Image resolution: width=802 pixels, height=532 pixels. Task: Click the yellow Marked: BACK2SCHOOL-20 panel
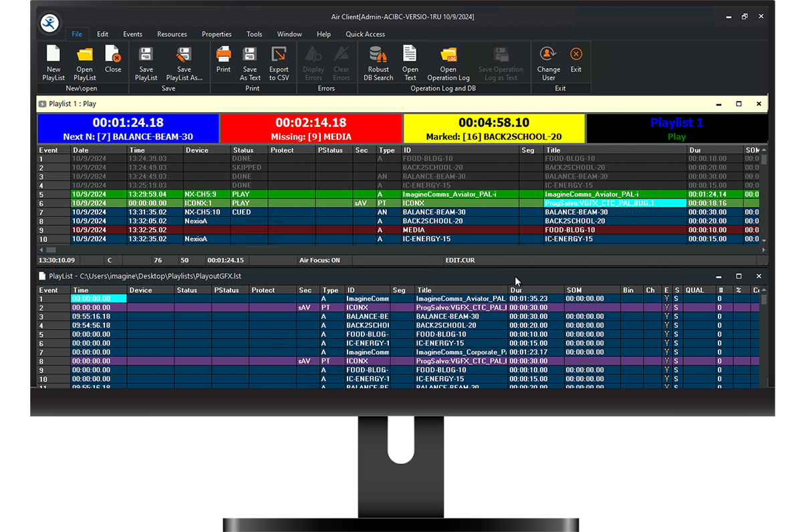pos(494,128)
